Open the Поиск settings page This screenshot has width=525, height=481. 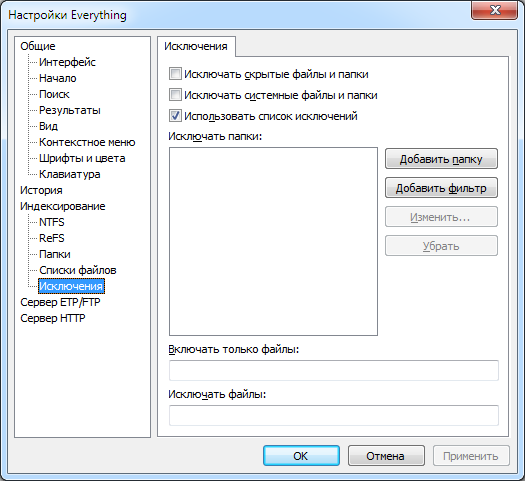coord(54,94)
